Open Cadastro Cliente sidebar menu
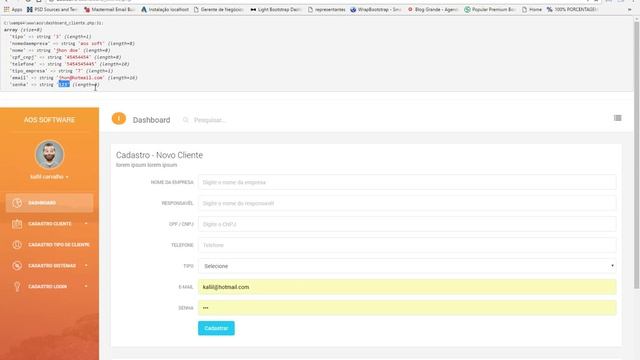 [x=49, y=224]
